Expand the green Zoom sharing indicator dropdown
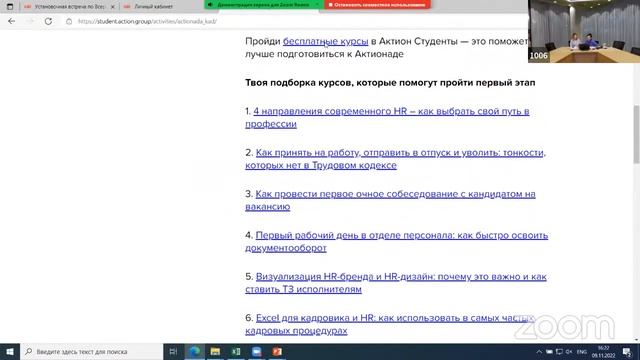The image size is (640, 360). coord(316,4)
